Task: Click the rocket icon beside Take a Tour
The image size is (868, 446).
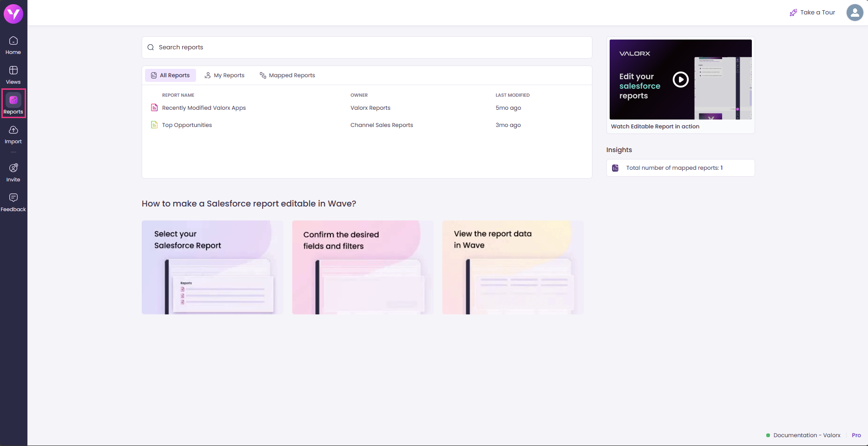Action: click(793, 13)
